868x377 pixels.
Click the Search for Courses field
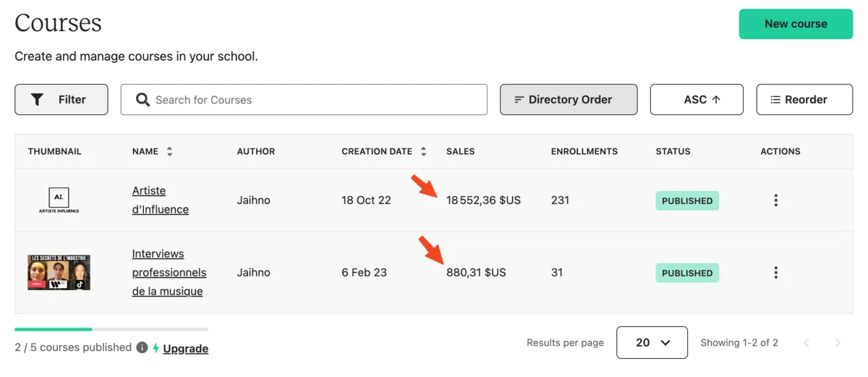[x=304, y=100]
